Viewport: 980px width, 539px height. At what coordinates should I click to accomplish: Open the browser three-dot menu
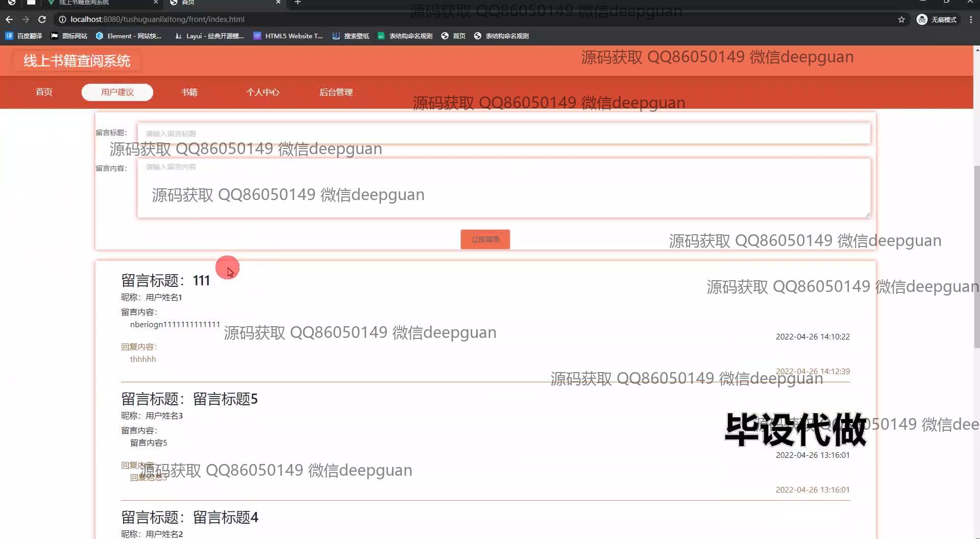pos(971,19)
